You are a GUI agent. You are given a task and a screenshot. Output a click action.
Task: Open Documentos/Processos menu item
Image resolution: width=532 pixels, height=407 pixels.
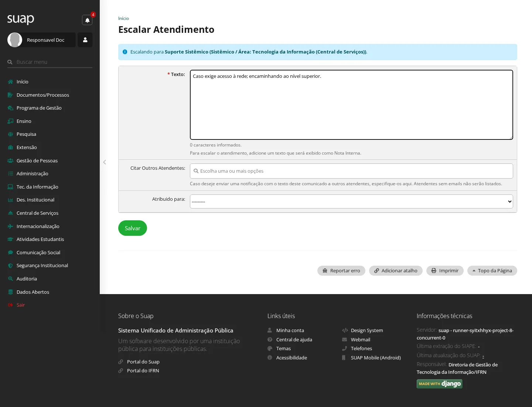point(43,95)
